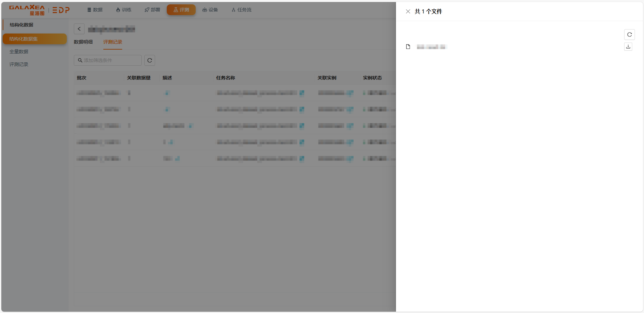Open the 部署 top navigation menu

click(x=152, y=10)
